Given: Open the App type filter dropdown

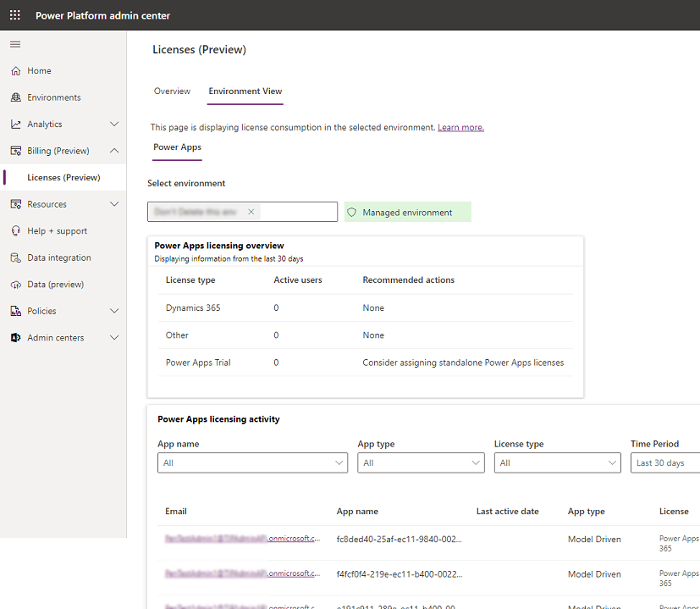Looking at the screenshot, I should 421,463.
